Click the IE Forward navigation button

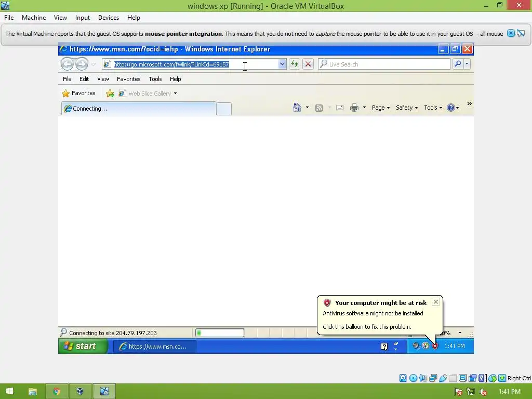[x=82, y=64]
